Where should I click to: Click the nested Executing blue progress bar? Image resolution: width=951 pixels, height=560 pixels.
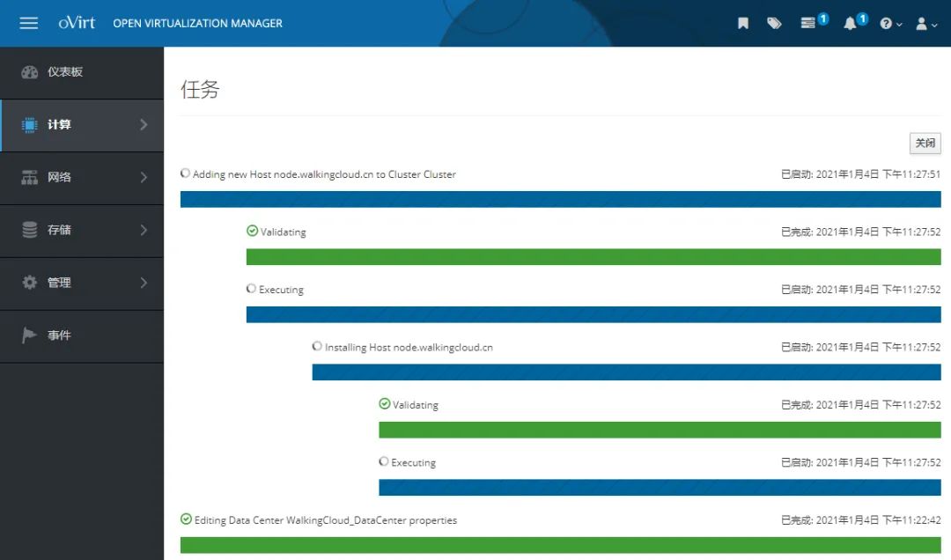pos(660,487)
